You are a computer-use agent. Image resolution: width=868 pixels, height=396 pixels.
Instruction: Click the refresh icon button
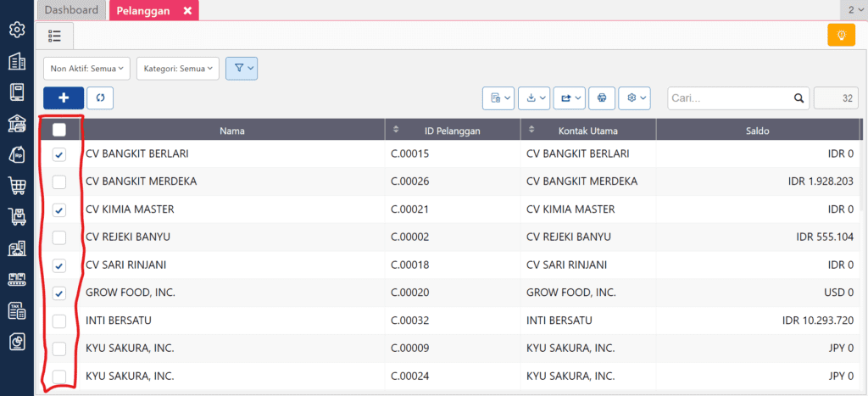tap(100, 98)
